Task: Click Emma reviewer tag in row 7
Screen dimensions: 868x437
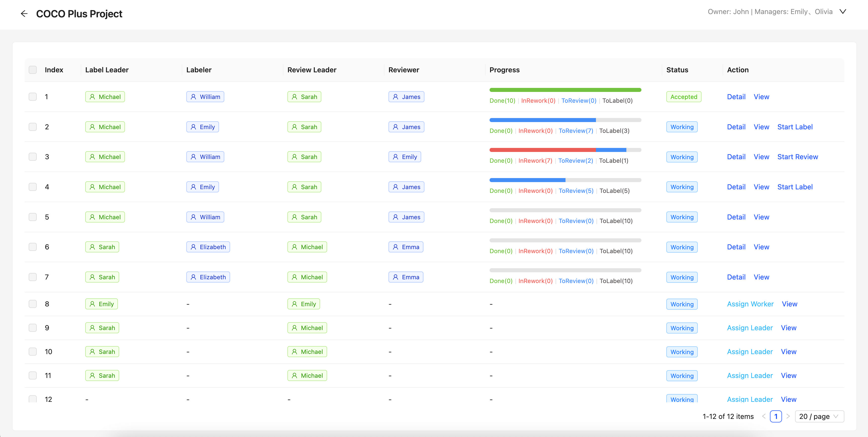Action: tap(406, 277)
